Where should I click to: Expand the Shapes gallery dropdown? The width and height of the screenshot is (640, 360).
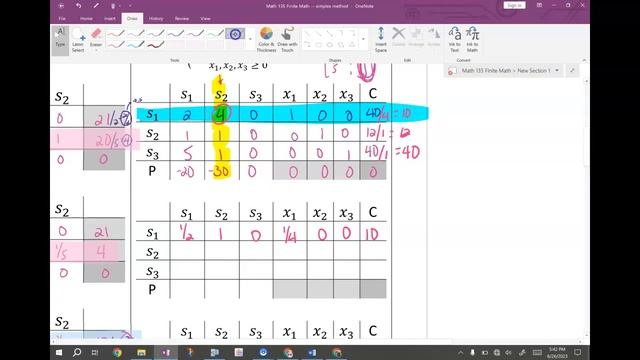[363, 40]
